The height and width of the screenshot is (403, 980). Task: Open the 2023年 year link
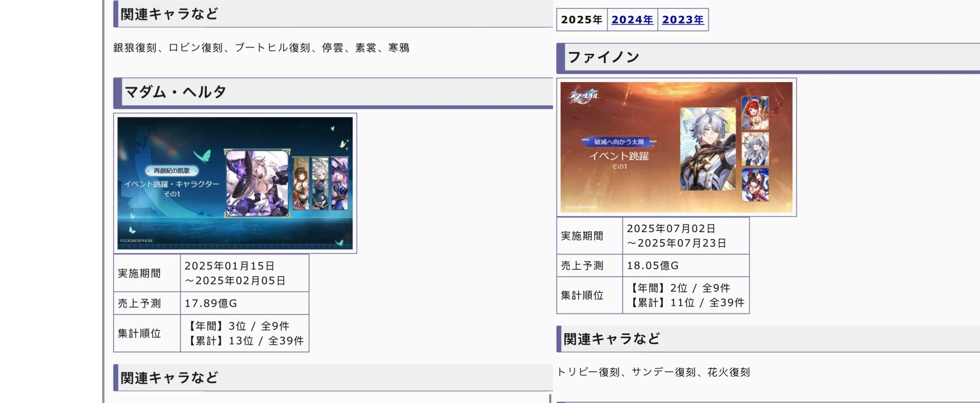click(683, 19)
